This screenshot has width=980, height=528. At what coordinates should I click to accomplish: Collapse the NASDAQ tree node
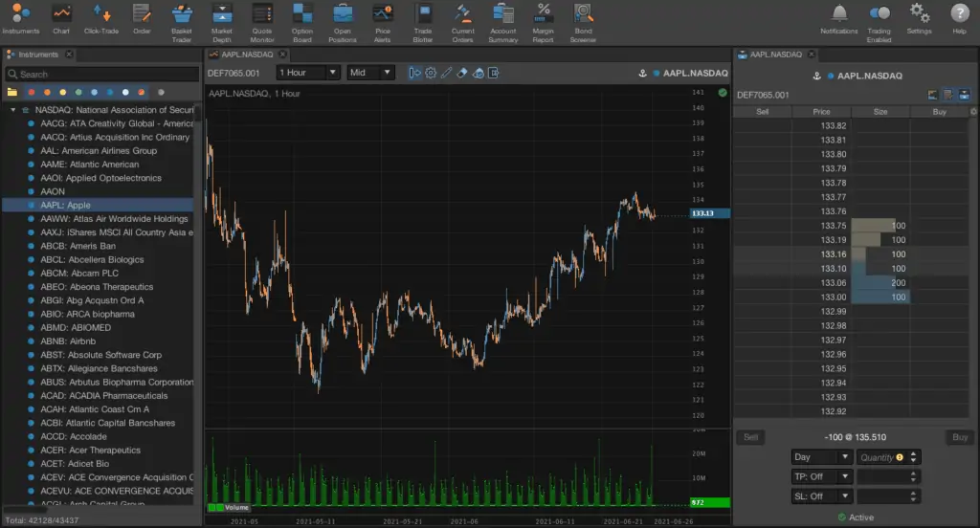point(13,110)
